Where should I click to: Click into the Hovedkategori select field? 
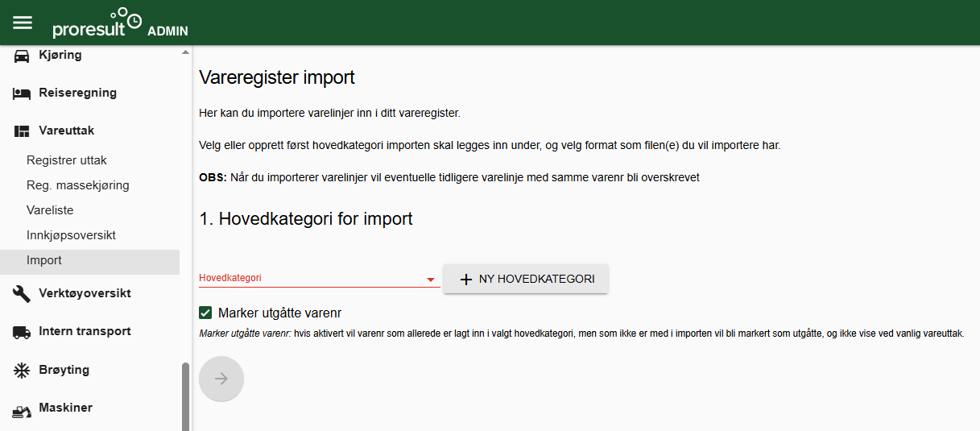pyautogui.click(x=319, y=278)
